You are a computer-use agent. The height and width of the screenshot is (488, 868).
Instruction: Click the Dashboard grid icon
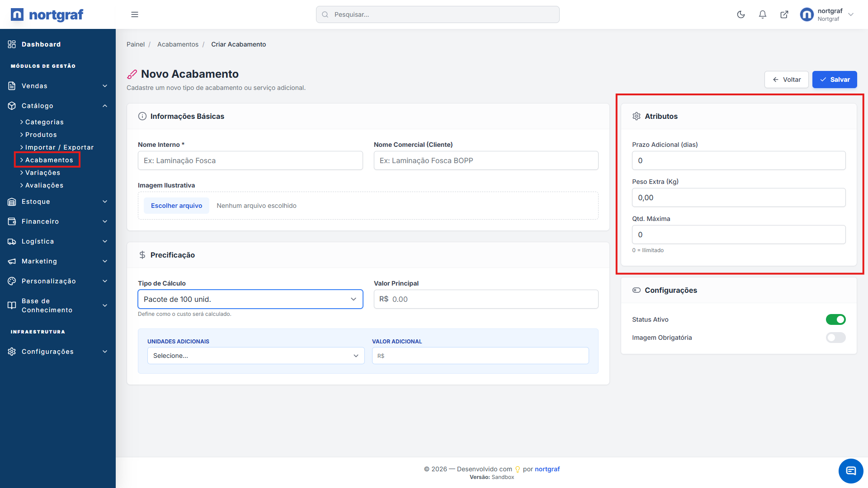[x=12, y=44]
